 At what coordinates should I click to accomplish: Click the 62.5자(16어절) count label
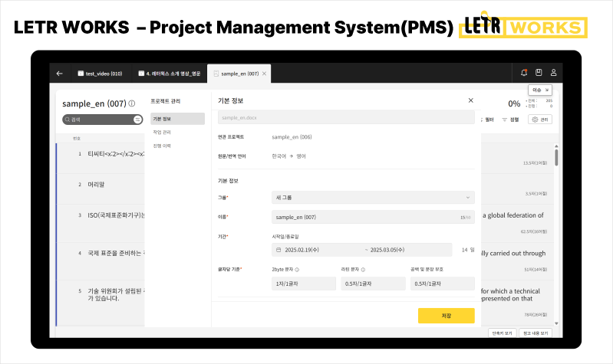pos(534,231)
